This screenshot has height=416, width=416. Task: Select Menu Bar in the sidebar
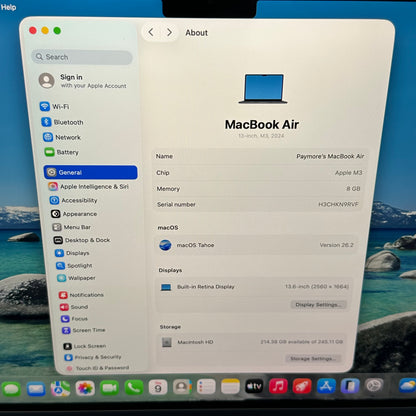[x=71, y=227]
